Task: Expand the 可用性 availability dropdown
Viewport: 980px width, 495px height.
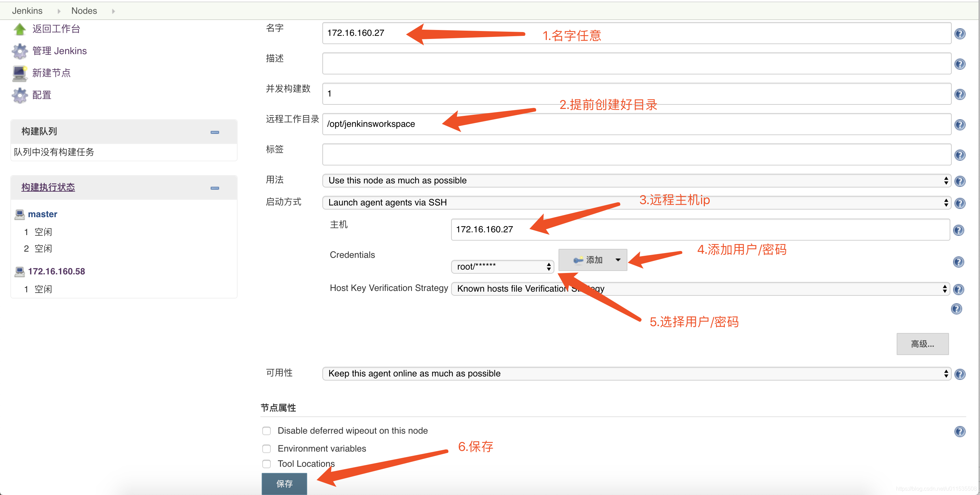Action: (636, 374)
